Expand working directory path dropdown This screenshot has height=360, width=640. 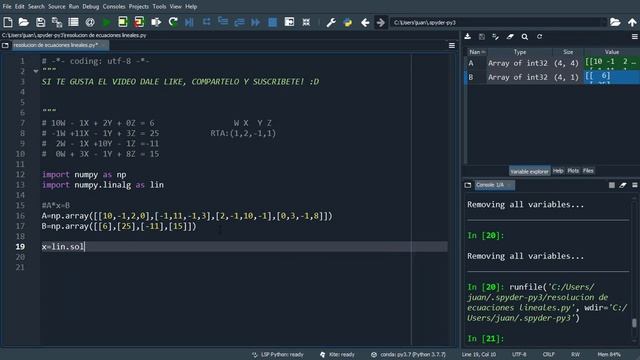click(604, 22)
